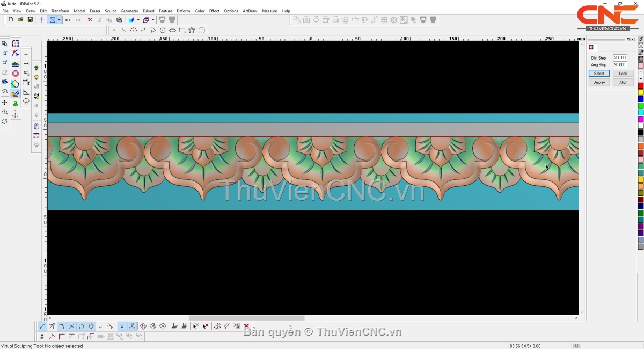Toggle the grid point snap button
This screenshot has width=644, height=349.
(122, 326)
